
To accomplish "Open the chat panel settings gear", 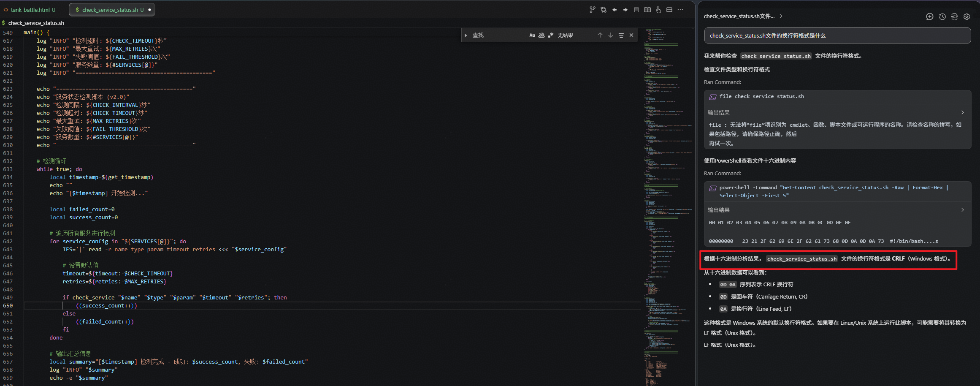I will coord(967,16).
